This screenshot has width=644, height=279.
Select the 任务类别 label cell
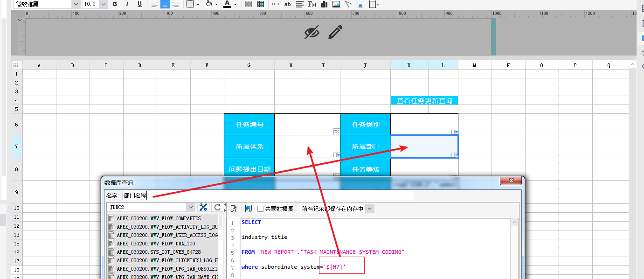tap(365, 125)
